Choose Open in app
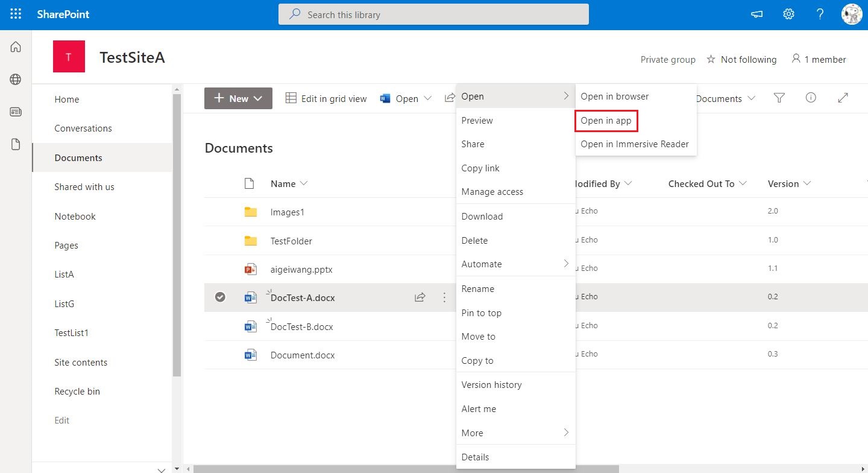 point(606,121)
